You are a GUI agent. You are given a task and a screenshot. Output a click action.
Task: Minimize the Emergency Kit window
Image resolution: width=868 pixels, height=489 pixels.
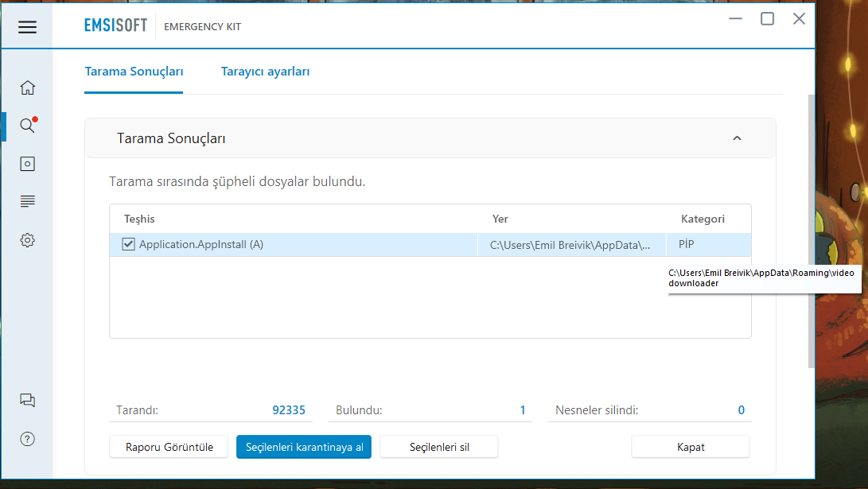coord(735,19)
